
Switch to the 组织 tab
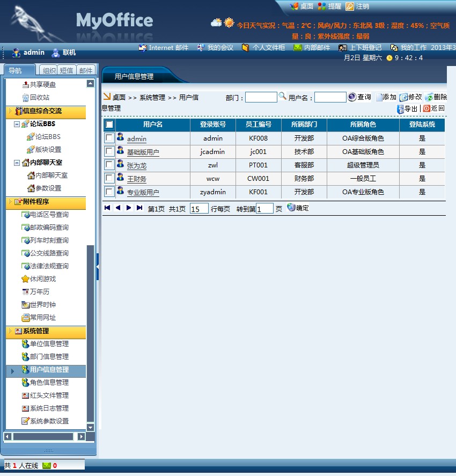click(49, 70)
